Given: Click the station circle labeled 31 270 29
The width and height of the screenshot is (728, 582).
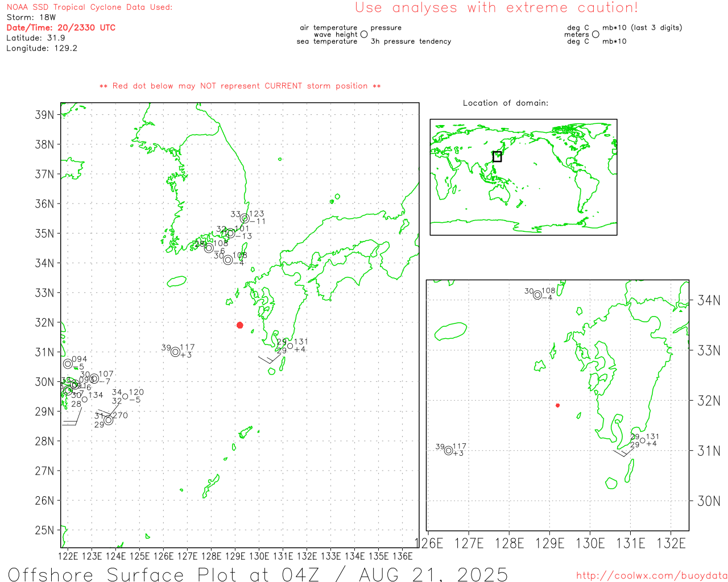Looking at the screenshot, I should coord(108,420).
